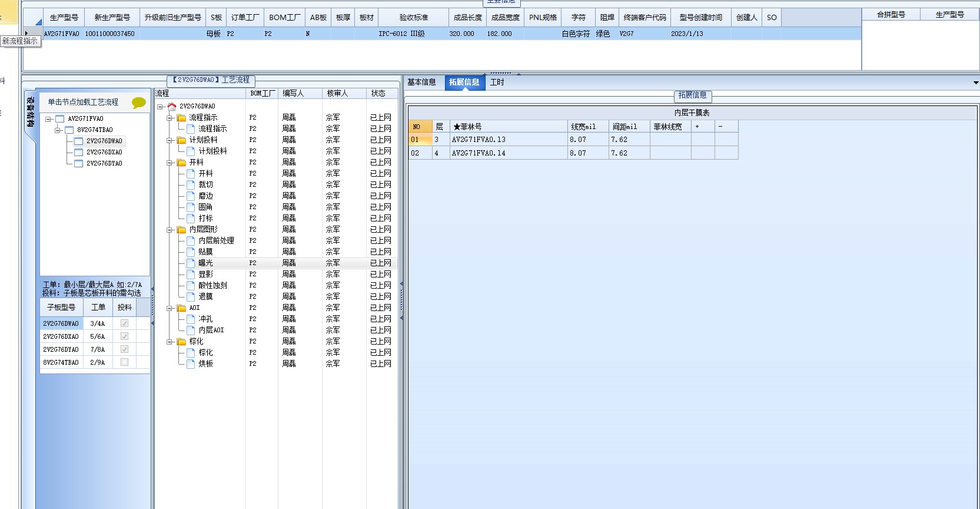Click the board icon beside 2V2G76DXA0

[x=78, y=153]
